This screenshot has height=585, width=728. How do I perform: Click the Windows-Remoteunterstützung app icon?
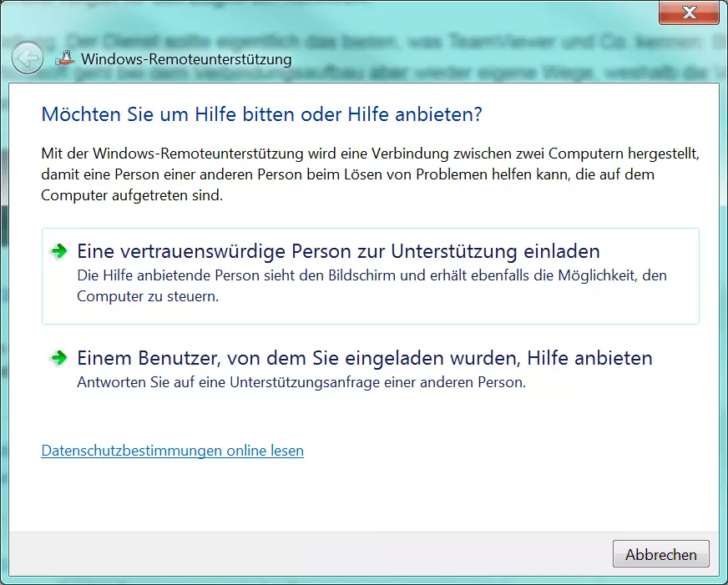coord(65,58)
